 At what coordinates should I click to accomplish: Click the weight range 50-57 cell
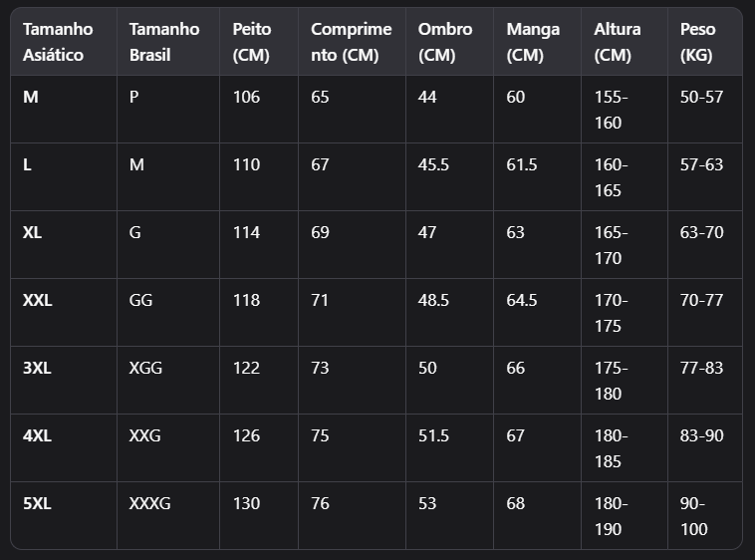pyautogui.click(x=701, y=97)
